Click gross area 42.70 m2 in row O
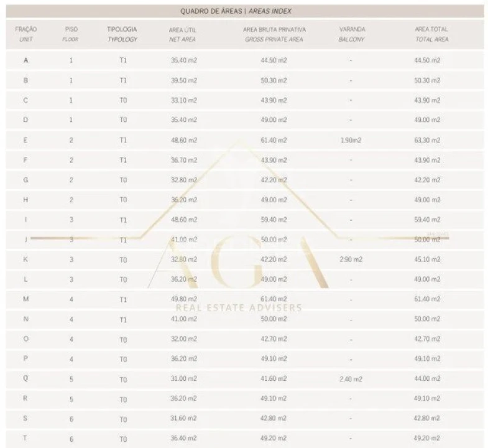The height and width of the screenshot is (448, 488). [274, 338]
